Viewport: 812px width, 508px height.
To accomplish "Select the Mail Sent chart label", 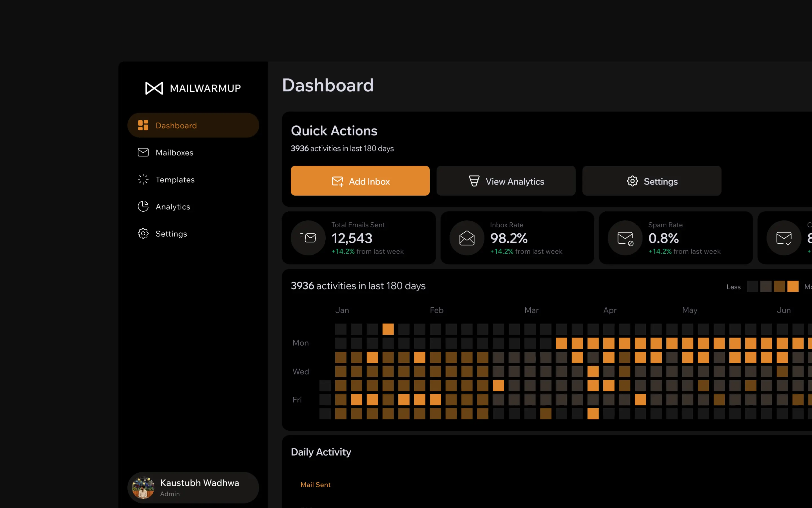I will (x=315, y=485).
